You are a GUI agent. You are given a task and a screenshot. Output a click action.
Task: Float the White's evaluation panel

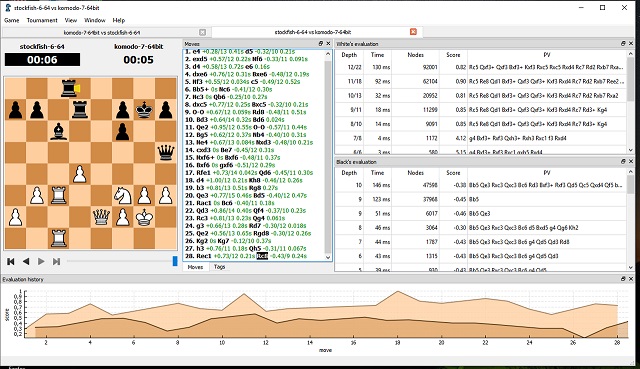[623, 44]
